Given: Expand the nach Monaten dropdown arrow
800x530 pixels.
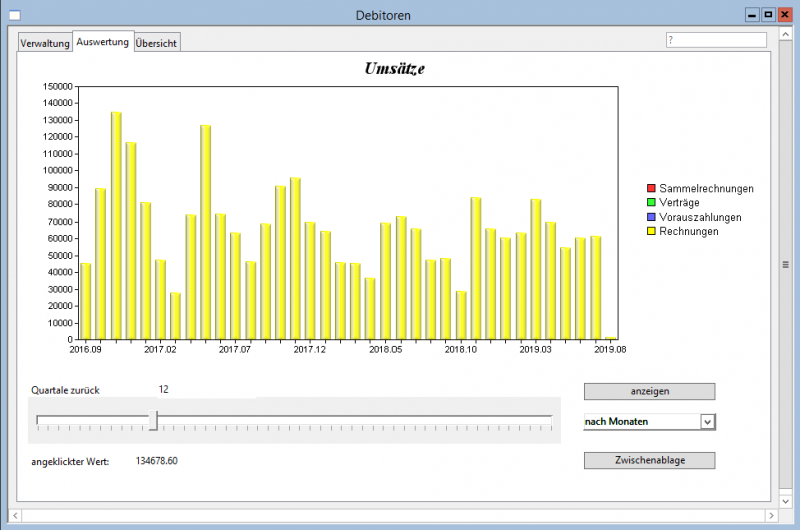Looking at the screenshot, I should 707,422.
